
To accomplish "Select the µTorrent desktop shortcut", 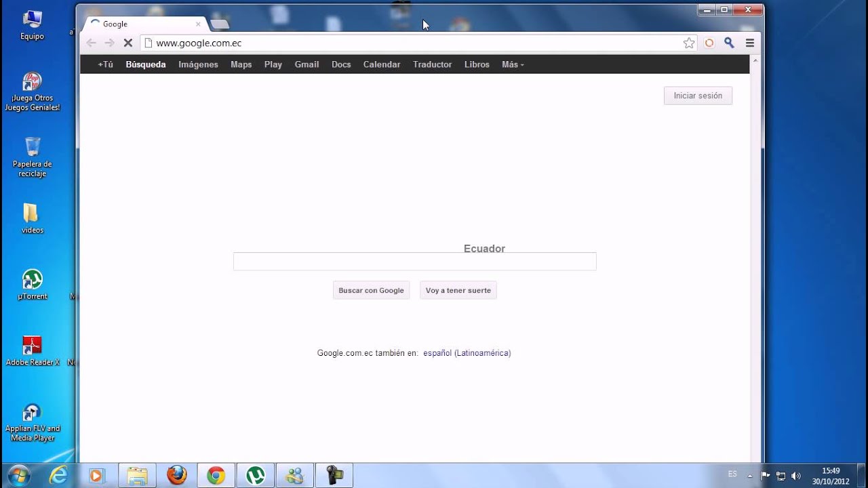I will pos(32,285).
